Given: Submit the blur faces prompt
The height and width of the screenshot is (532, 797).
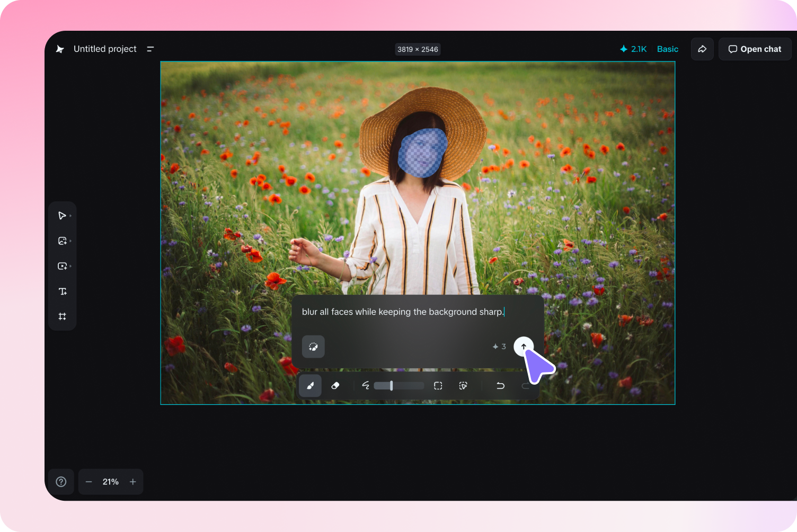Looking at the screenshot, I should (x=524, y=346).
